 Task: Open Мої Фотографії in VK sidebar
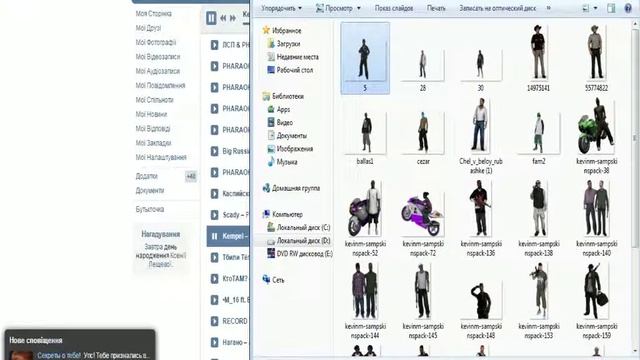point(156,42)
